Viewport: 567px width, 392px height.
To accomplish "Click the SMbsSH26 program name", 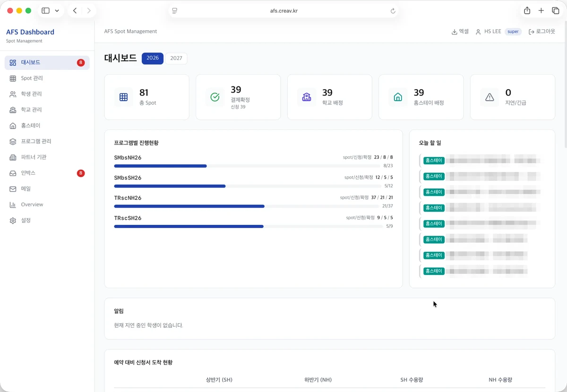I will (128, 178).
